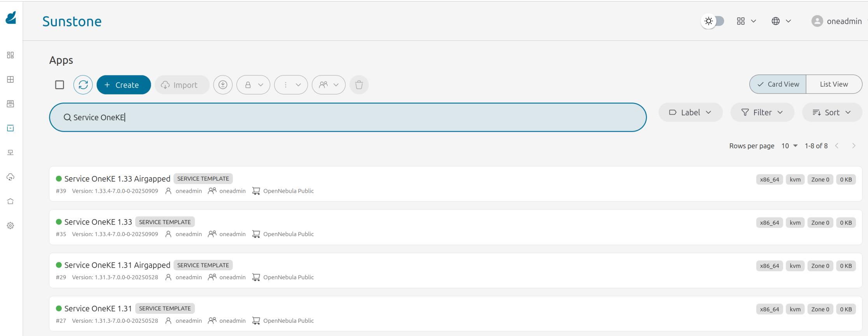
Task: Expand chevron next to view grid icon
Action: pos(753,21)
